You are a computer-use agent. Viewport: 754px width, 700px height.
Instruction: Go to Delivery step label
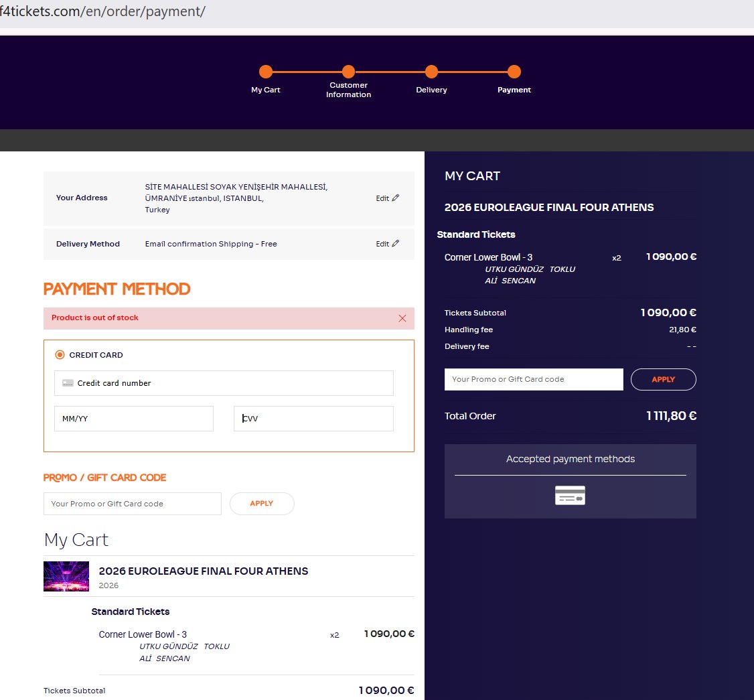click(431, 90)
